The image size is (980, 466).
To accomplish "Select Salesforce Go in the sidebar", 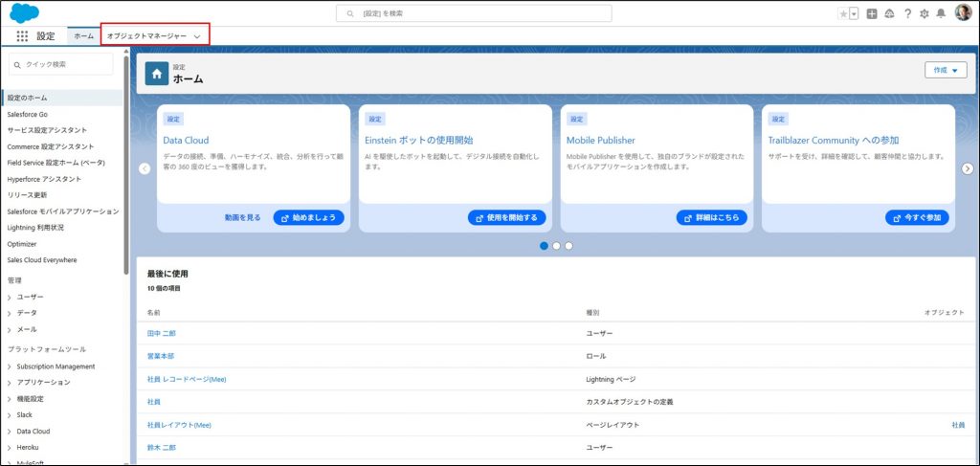I will click(27, 114).
